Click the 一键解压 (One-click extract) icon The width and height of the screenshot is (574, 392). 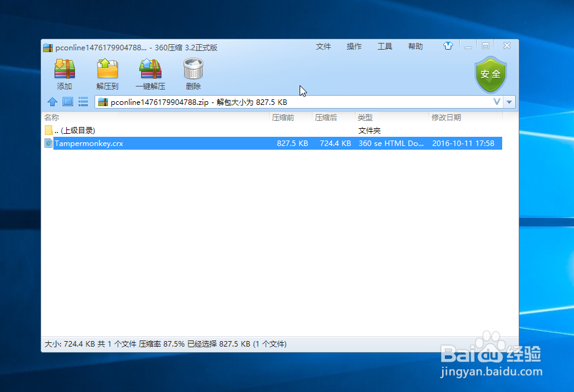click(x=150, y=68)
